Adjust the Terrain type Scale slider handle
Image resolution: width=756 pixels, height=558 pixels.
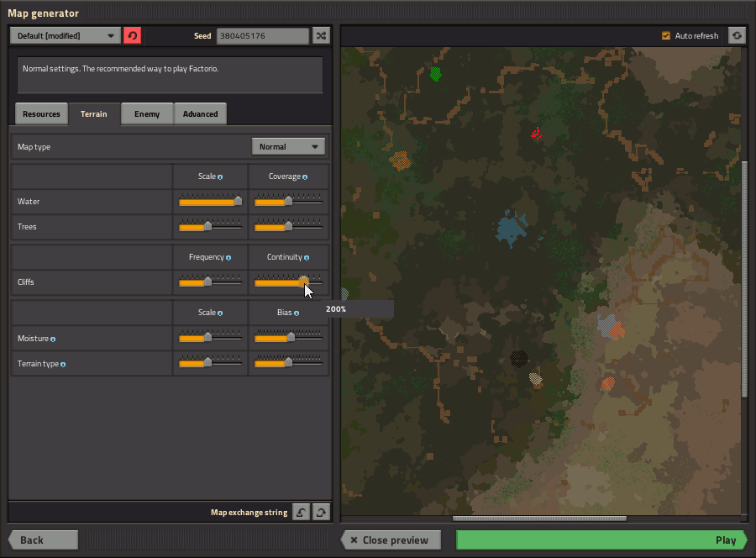[x=207, y=362]
